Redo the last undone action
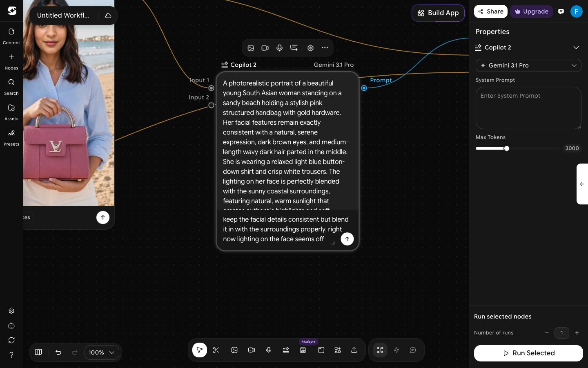 tap(75, 352)
